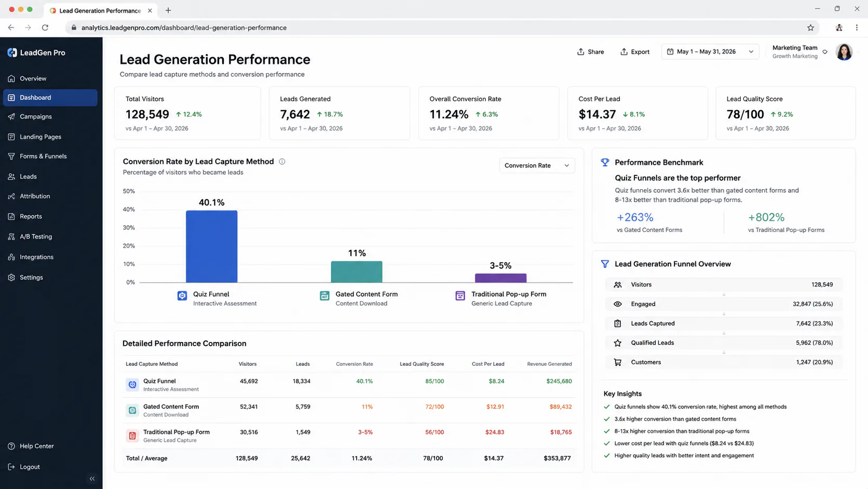Open the May 1 – May 31 date picker
868x489 pixels.
point(710,52)
